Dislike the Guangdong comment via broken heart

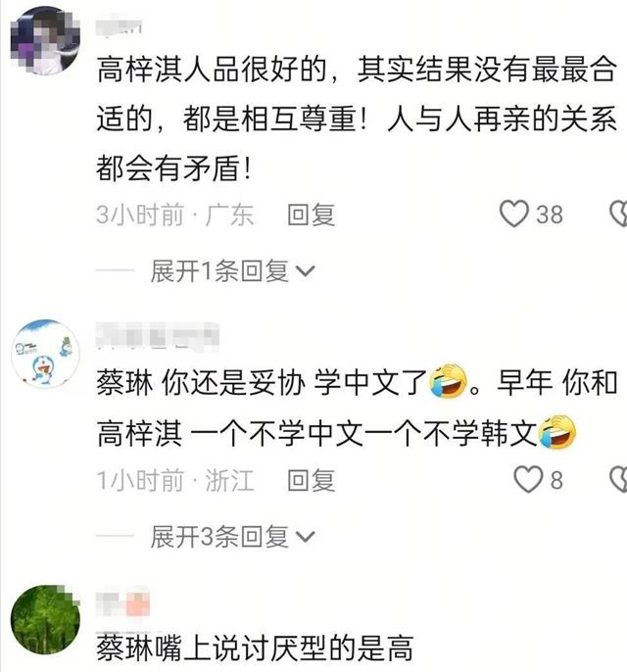pyautogui.click(x=618, y=214)
